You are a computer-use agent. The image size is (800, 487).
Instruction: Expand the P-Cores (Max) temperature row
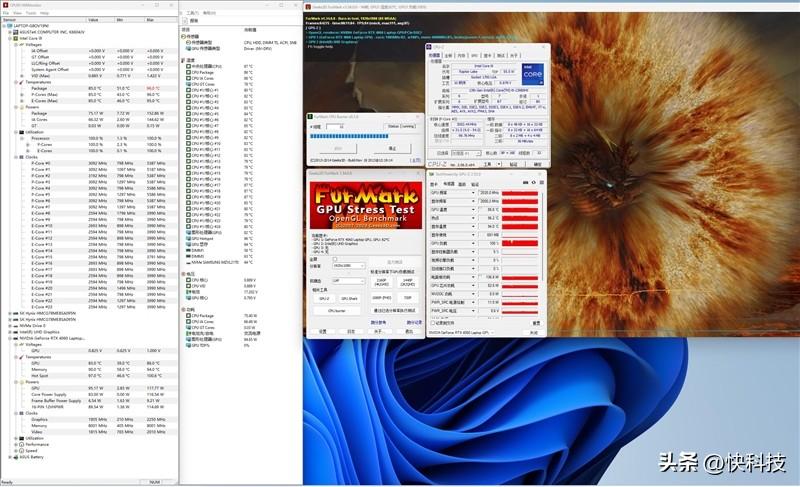[x=22, y=94]
